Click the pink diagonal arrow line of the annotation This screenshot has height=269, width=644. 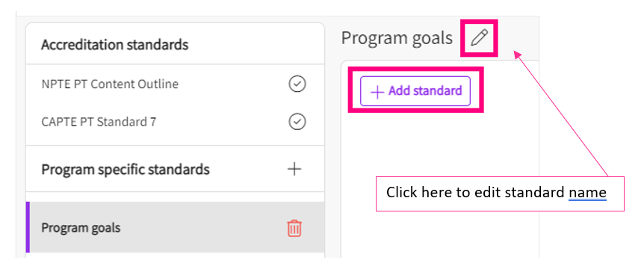pyautogui.click(x=562, y=115)
